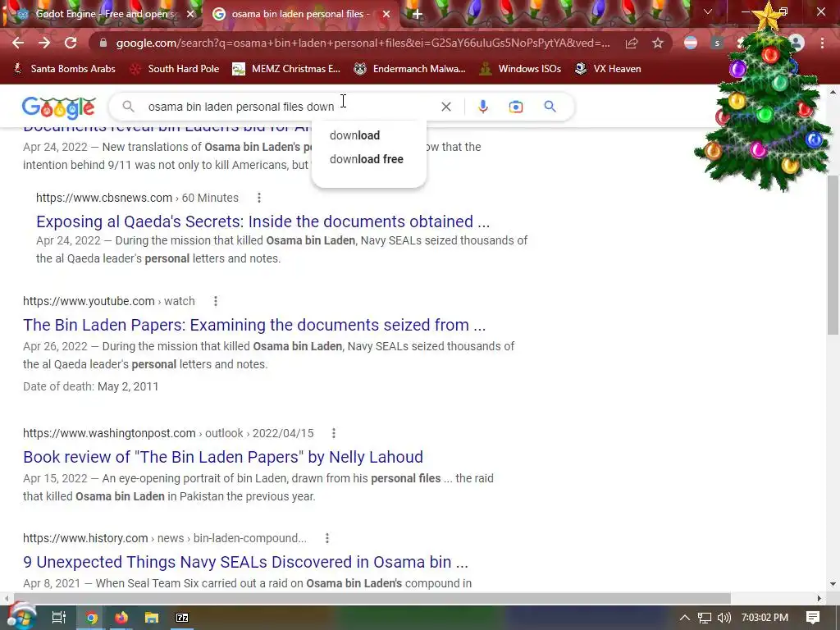The image size is (840, 630).
Task: Open options for the youtube.com result
Action: [x=216, y=301]
